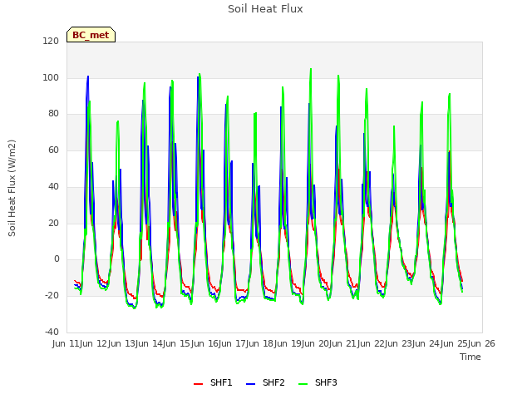Click the Jun 20 x-axis tick label

coord(316,343)
